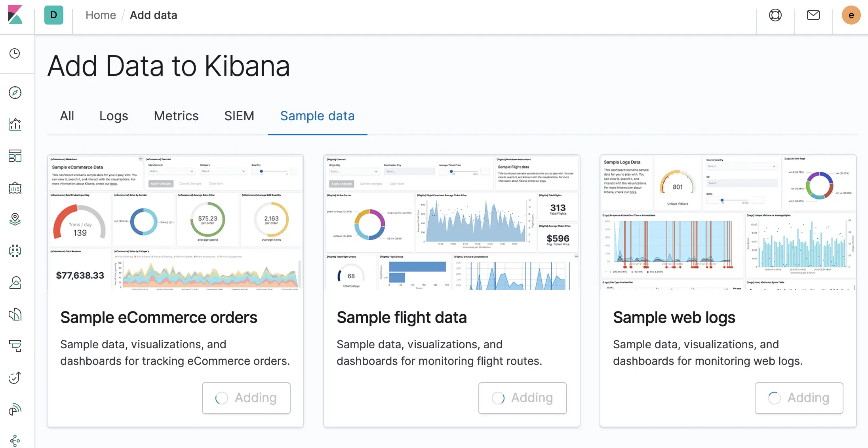Open the Dashboard app icon
Viewport: 868px width, 448px height.
(x=15, y=156)
